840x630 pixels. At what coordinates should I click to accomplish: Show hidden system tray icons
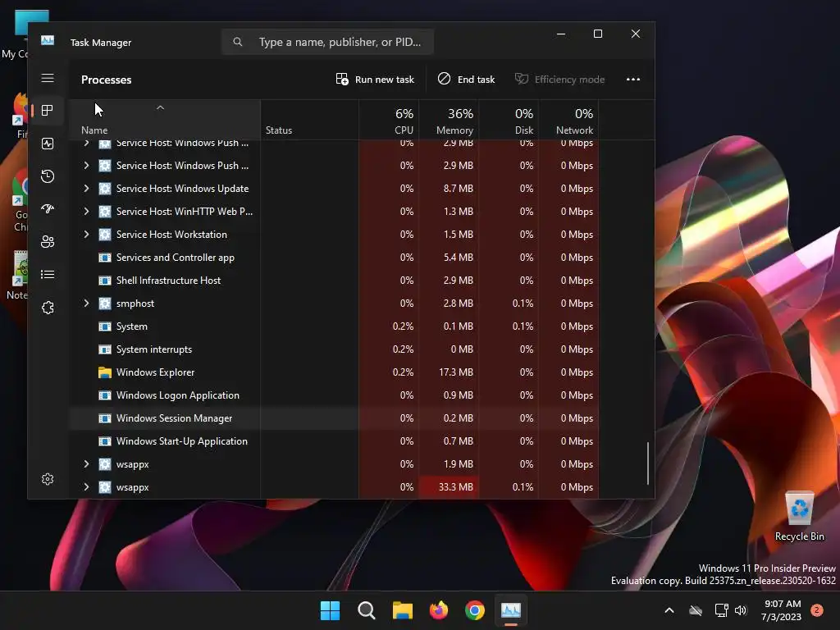(x=669, y=610)
